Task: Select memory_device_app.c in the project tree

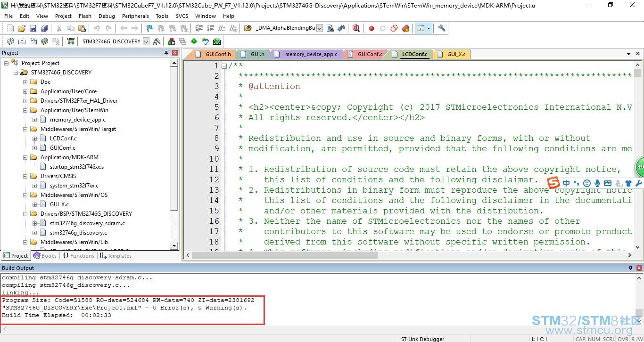Action: [77, 120]
